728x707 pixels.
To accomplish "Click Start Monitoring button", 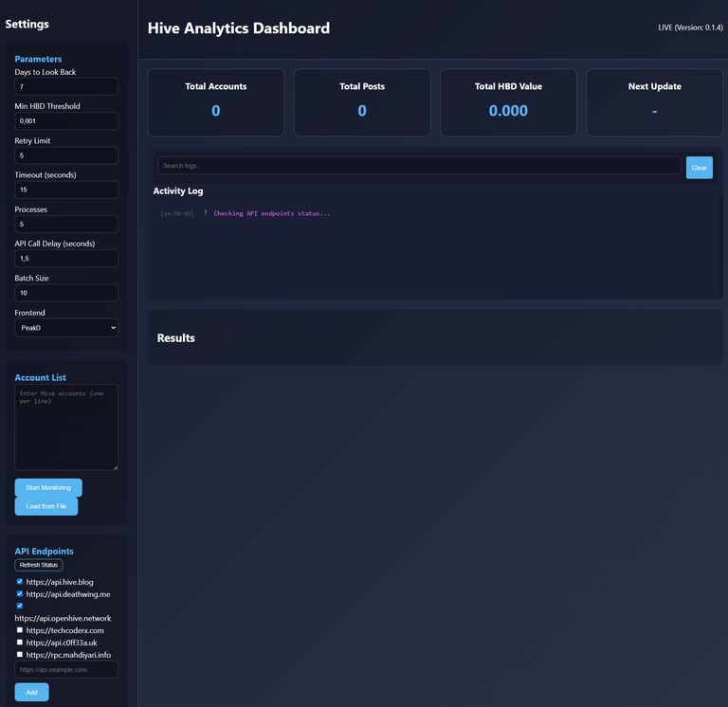I will coord(48,488).
